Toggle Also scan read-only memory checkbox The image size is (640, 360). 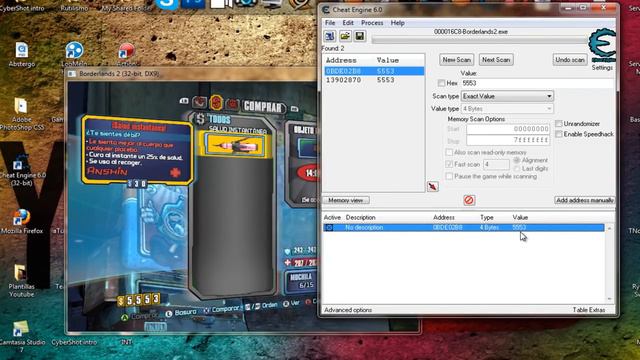[x=449, y=152]
